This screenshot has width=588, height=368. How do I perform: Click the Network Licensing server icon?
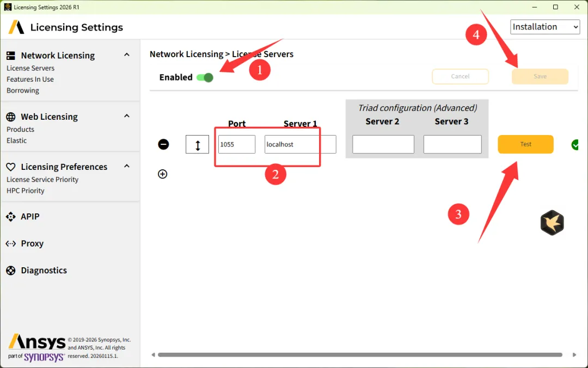[x=11, y=56]
